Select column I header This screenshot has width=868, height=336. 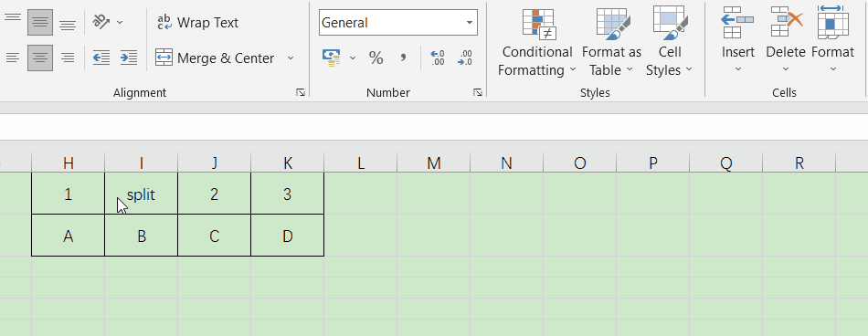(x=141, y=163)
